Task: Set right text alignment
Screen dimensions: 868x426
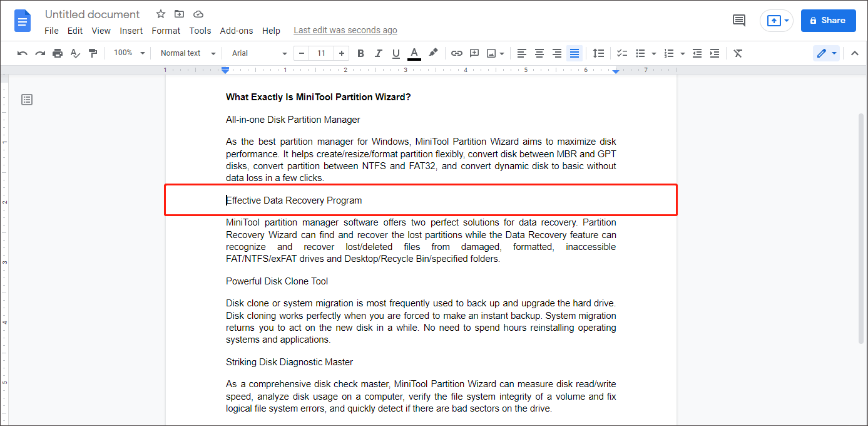Action: tap(557, 53)
